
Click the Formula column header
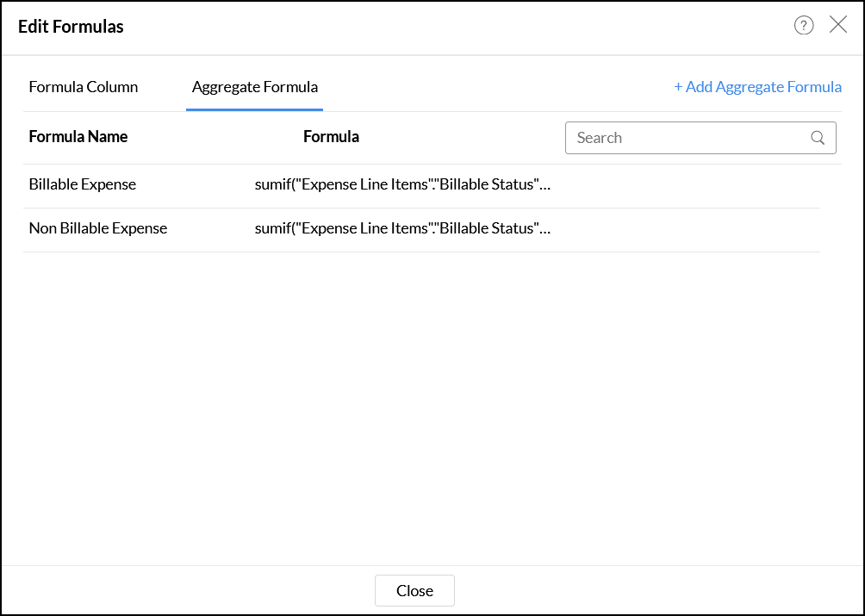(x=332, y=137)
